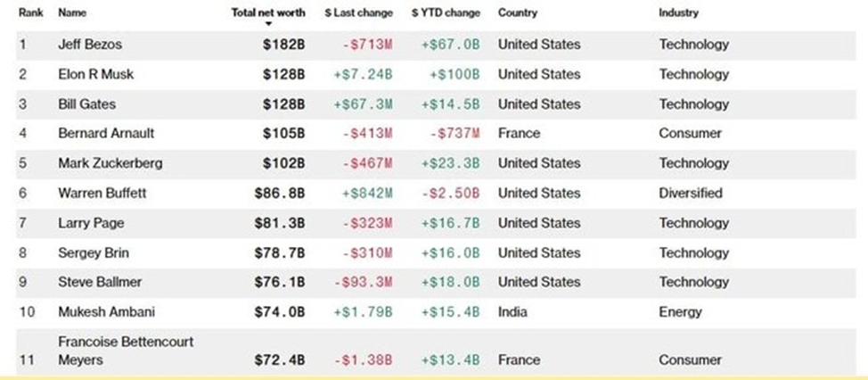Open Francoise Bettencourt Meyers' profile

click(125, 351)
